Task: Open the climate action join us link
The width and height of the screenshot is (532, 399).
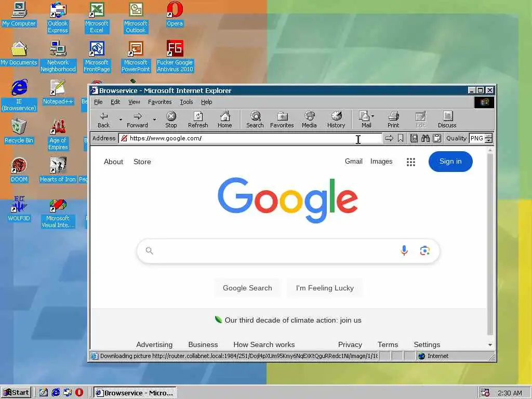Action: click(293, 320)
